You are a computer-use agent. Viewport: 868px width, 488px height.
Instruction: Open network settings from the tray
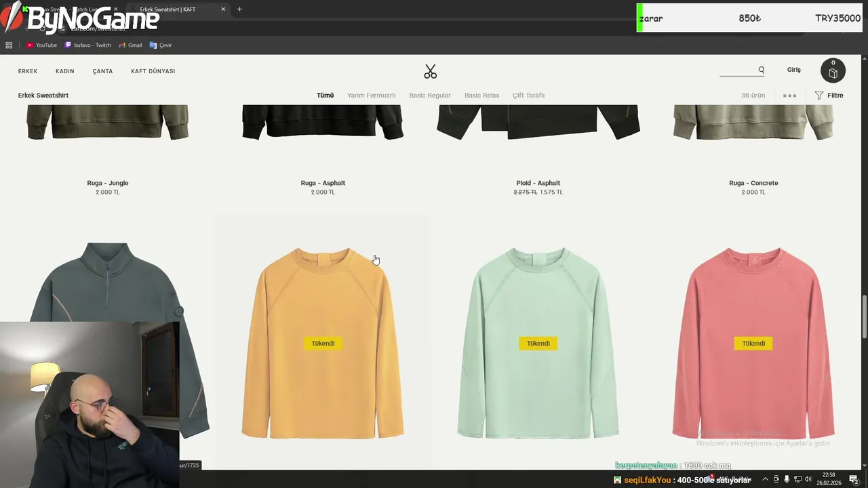797,479
